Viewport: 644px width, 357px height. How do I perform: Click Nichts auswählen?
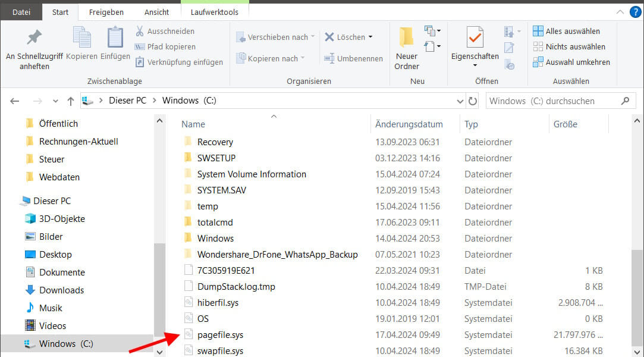tap(569, 47)
